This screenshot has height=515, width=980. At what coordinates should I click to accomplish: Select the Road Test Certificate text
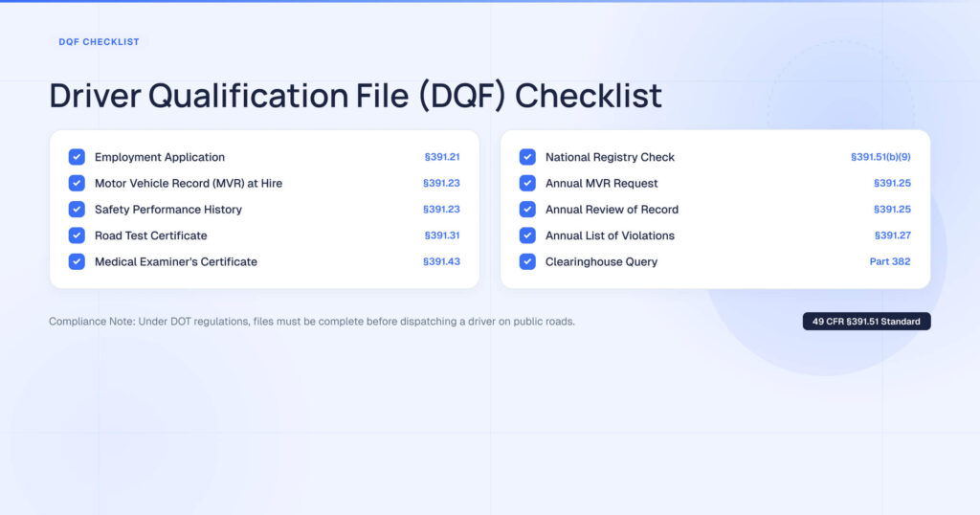150,235
